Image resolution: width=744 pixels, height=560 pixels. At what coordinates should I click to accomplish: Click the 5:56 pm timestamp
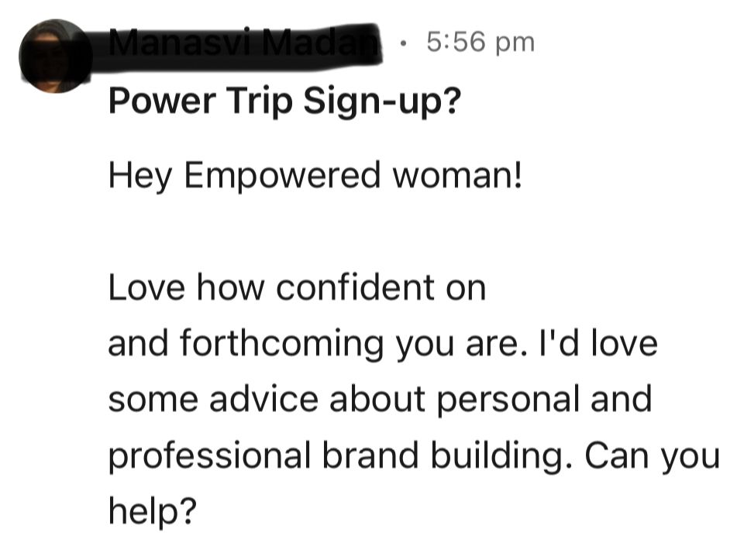[480, 42]
